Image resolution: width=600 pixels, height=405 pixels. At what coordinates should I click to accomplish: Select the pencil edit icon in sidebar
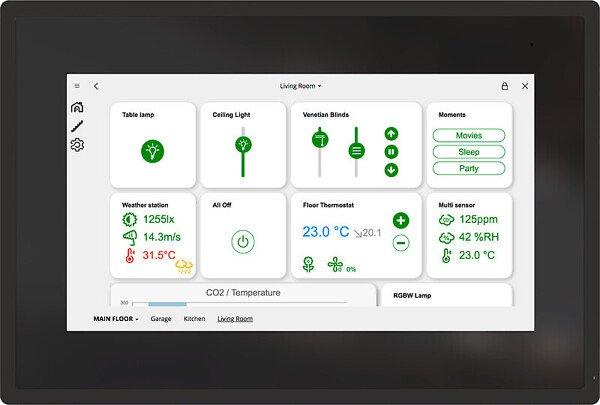pos(77,126)
